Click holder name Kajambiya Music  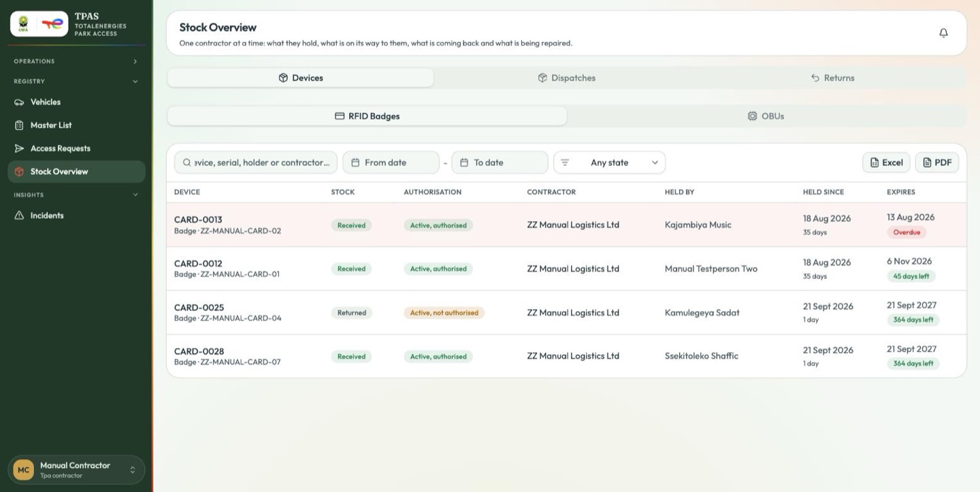pos(698,225)
